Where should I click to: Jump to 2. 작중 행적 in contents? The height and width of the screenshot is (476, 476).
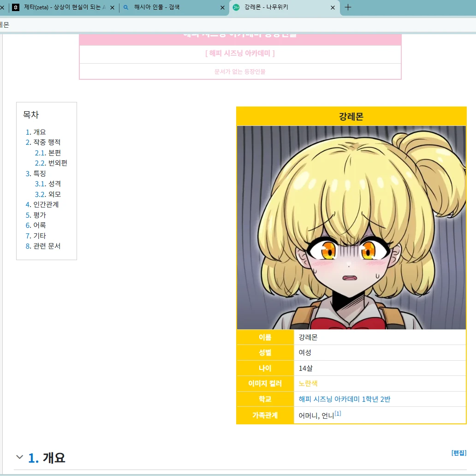pyautogui.click(x=47, y=142)
